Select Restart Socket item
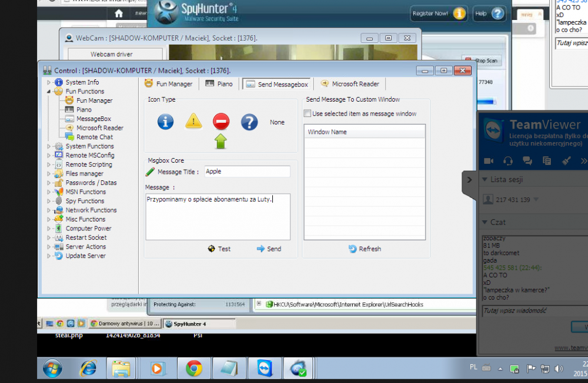Image resolution: width=588 pixels, height=383 pixels. 86,237
